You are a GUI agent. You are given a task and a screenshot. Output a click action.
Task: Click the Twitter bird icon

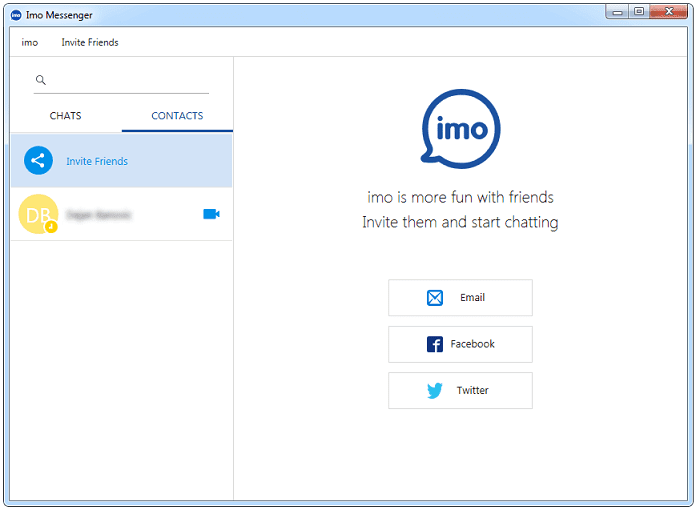[x=435, y=391]
